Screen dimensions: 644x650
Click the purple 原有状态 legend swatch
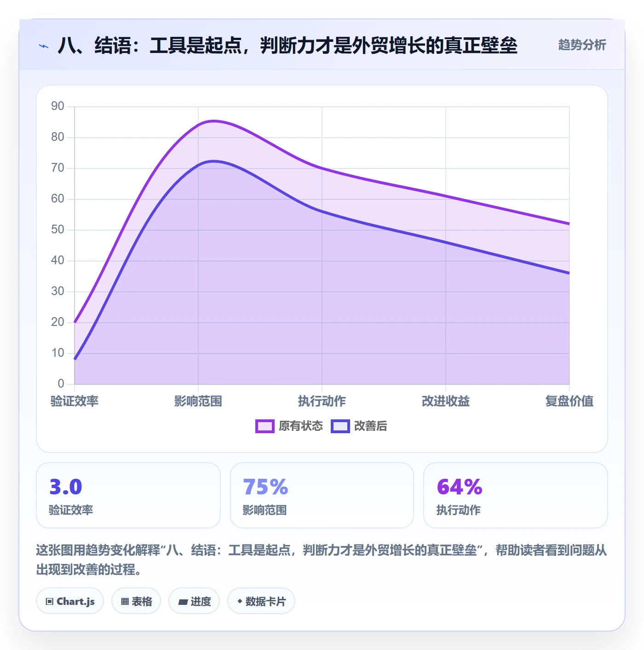(265, 426)
